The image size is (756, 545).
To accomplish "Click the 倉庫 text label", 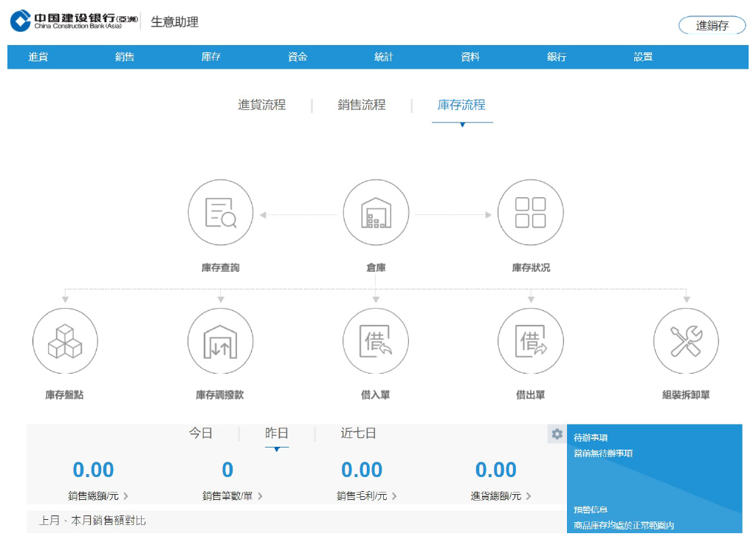I will pyautogui.click(x=376, y=267).
